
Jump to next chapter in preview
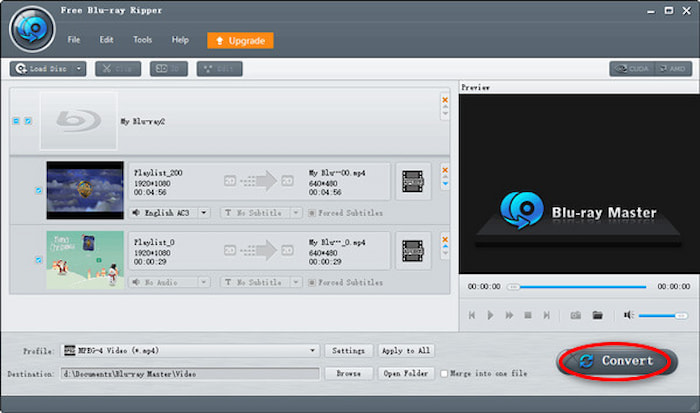pyautogui.click(x=546, y=316)
